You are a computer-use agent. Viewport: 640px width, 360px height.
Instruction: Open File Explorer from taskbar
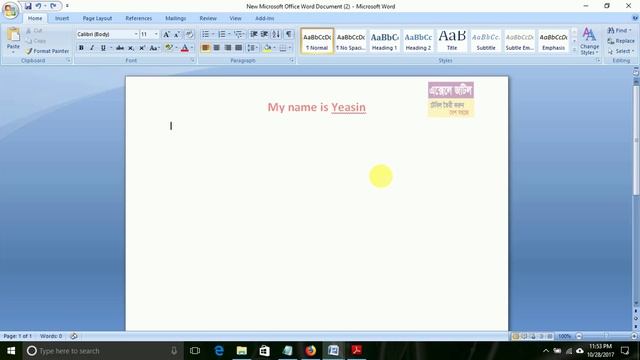click(242, 351)
